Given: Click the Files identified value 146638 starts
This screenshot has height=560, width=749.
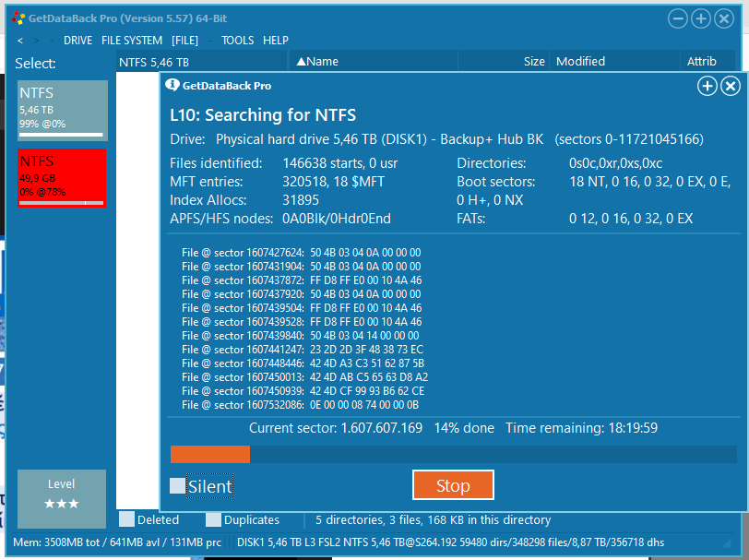Looking at the screenshot, I should click(x=339, y=163).
